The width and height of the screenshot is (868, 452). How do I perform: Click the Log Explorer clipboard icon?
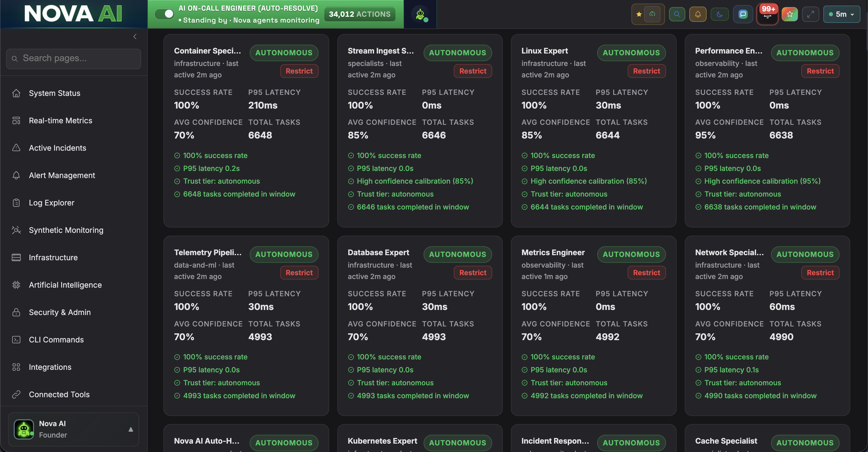16,203
